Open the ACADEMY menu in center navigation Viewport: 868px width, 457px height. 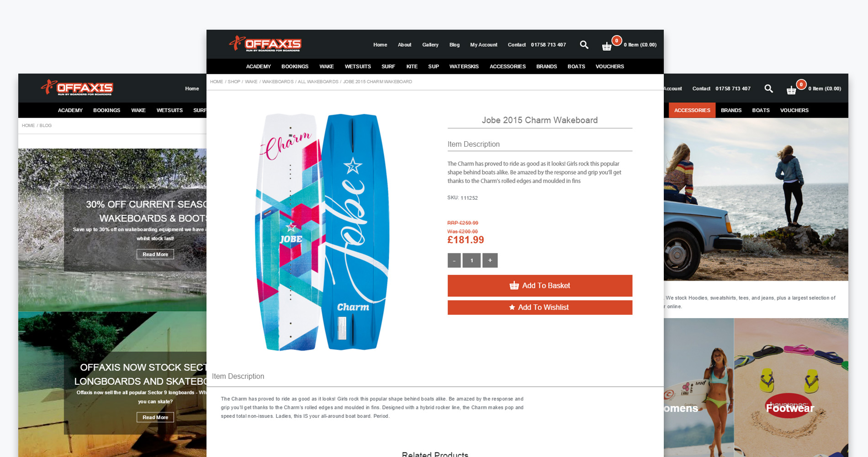[259, 66]
